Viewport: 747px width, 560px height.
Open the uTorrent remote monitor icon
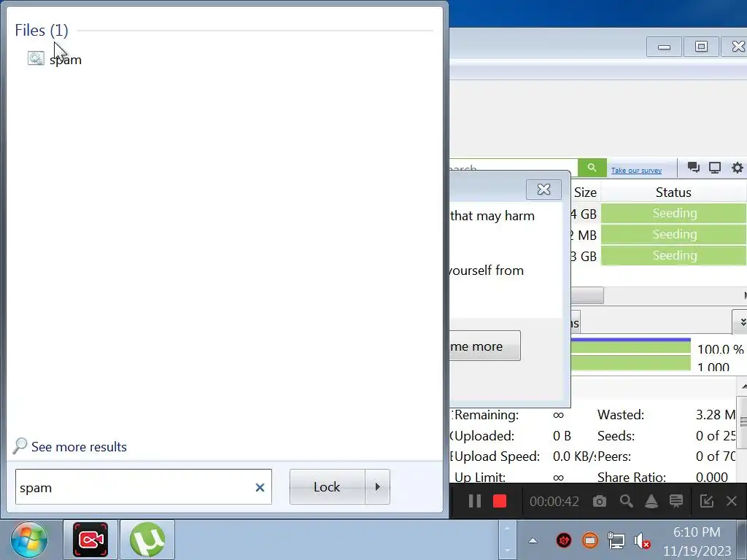tap(715, 168)
